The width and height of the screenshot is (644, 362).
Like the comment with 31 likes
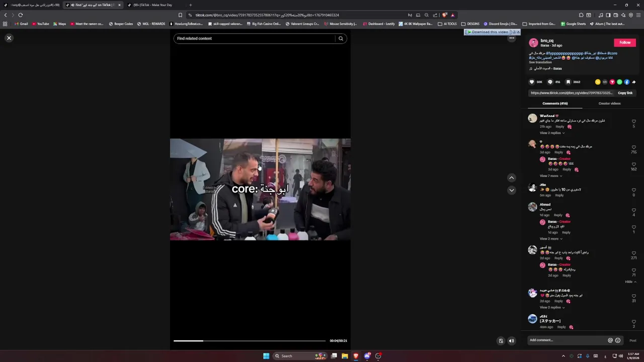[634, 296]
